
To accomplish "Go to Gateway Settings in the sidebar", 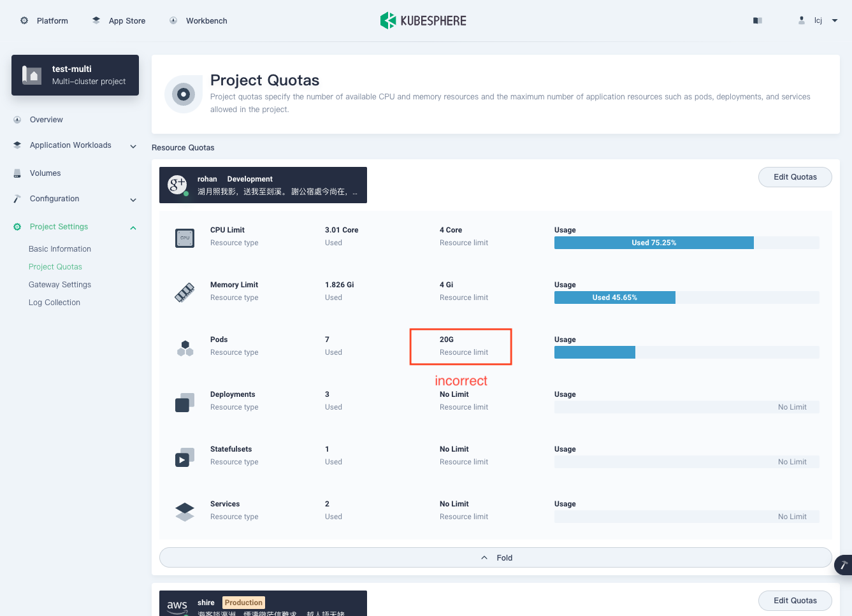I will click(59, 284).
